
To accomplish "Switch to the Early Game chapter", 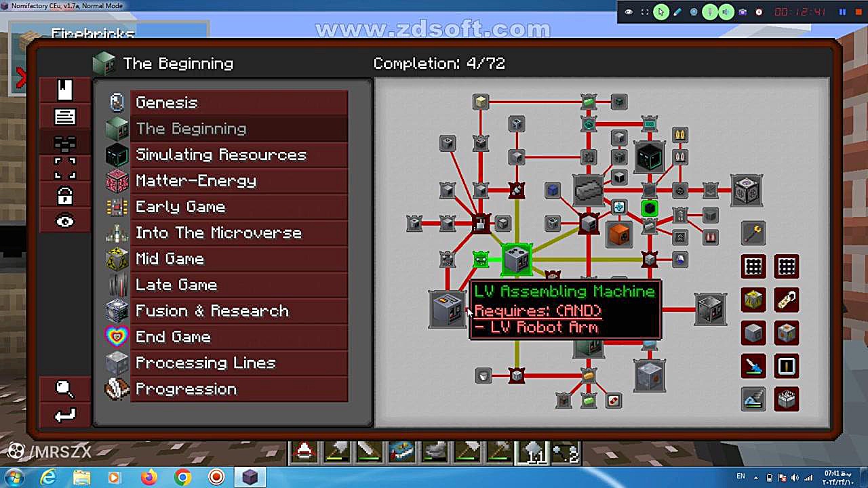I will 239,207.
